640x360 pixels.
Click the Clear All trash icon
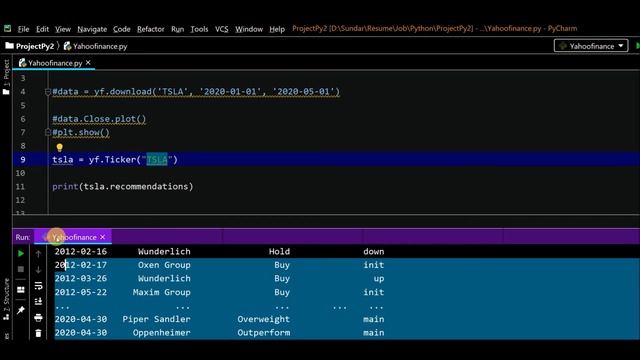(x=38, y=333)
